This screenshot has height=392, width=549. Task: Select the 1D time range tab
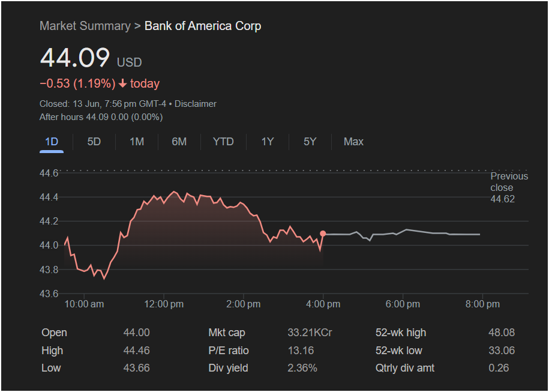click(x=52, y=142)
